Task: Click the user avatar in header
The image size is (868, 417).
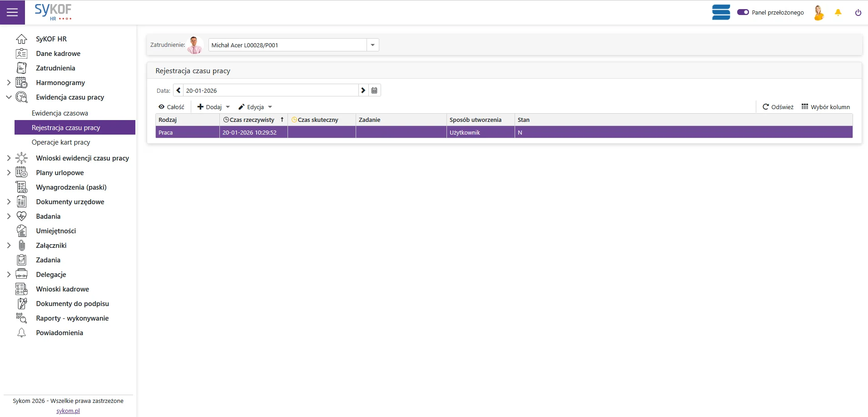Action: click(818, 13)
